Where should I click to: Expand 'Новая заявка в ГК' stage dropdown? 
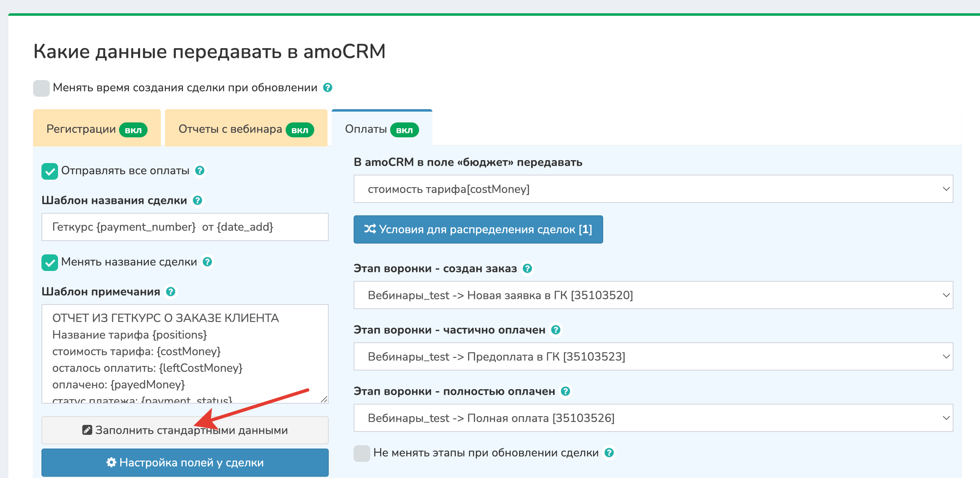coord(653,295)
